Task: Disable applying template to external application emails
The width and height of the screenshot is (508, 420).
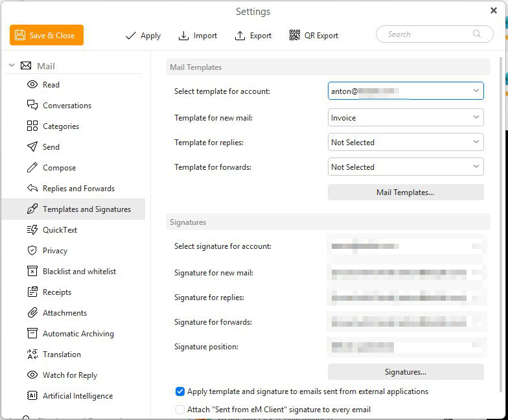Action: (180, 391)
